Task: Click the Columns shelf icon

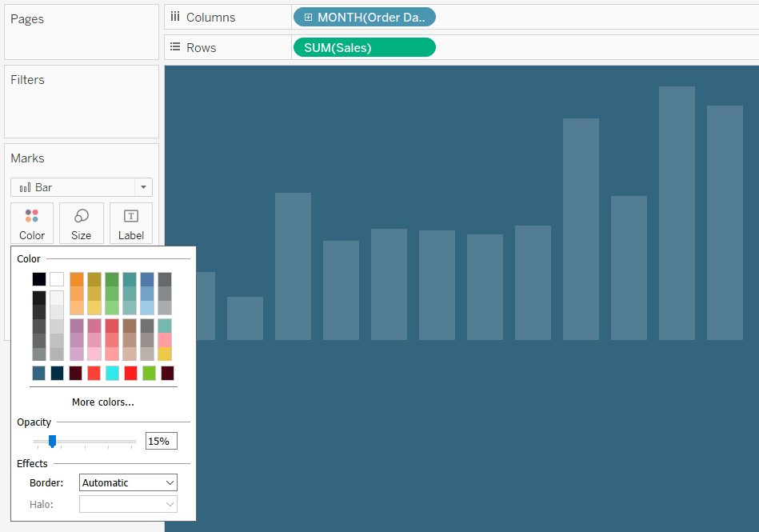Action: 174,17
